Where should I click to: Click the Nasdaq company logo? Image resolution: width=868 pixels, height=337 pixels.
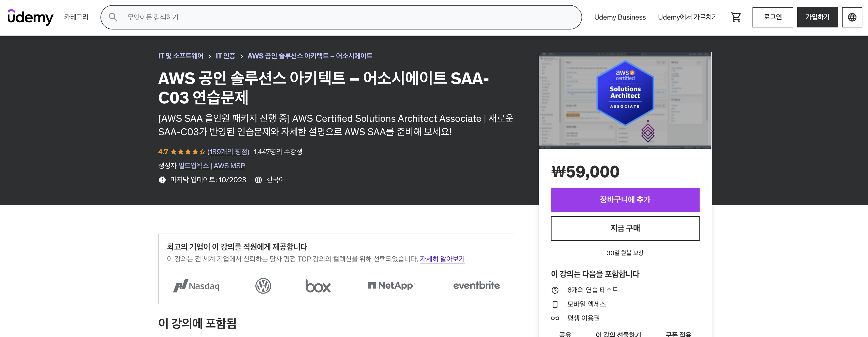[196, 286]
